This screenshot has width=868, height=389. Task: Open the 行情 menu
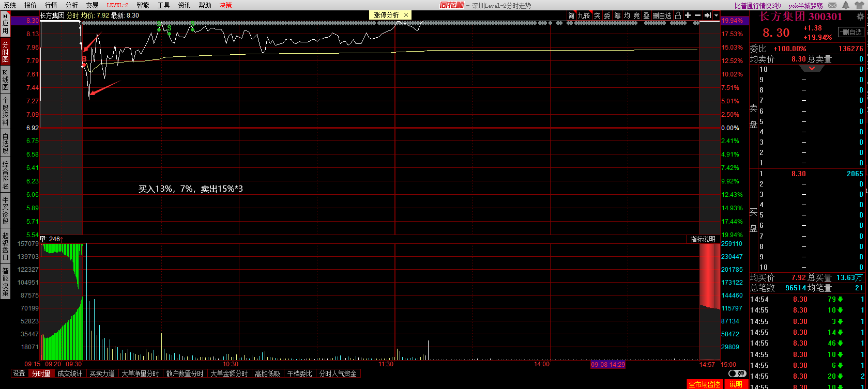(x=51, y=5)
